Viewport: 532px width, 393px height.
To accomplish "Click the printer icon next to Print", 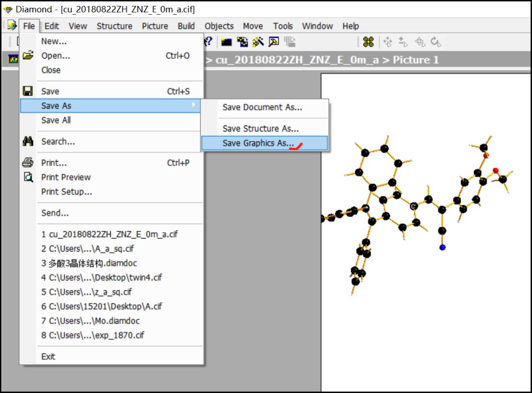I will point(28,163).
